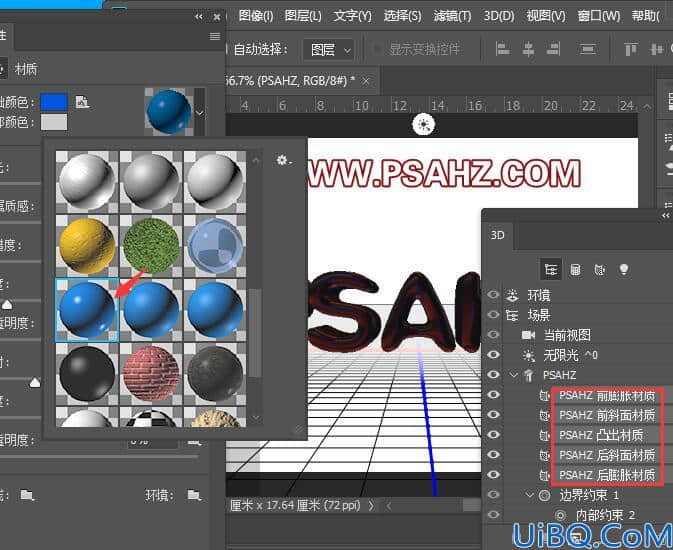Image resolution: width=673 pixels, height=550 pixels.
Task: Select the green grass material preset
Action: 151,245
